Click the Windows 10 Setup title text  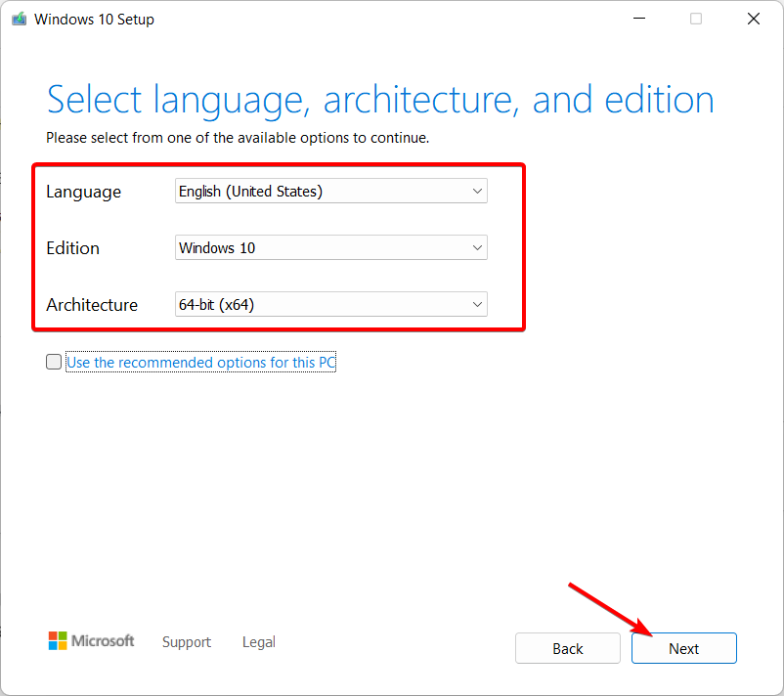coord(94,20)
